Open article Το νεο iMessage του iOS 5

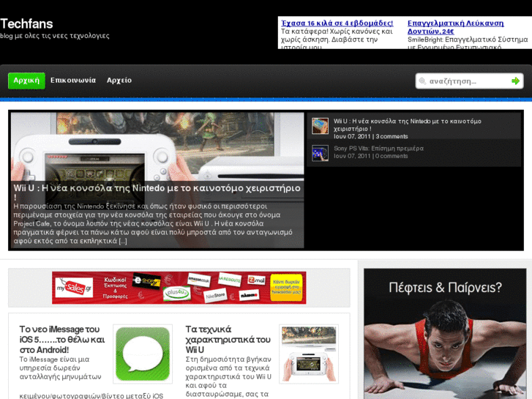point(62,340)
